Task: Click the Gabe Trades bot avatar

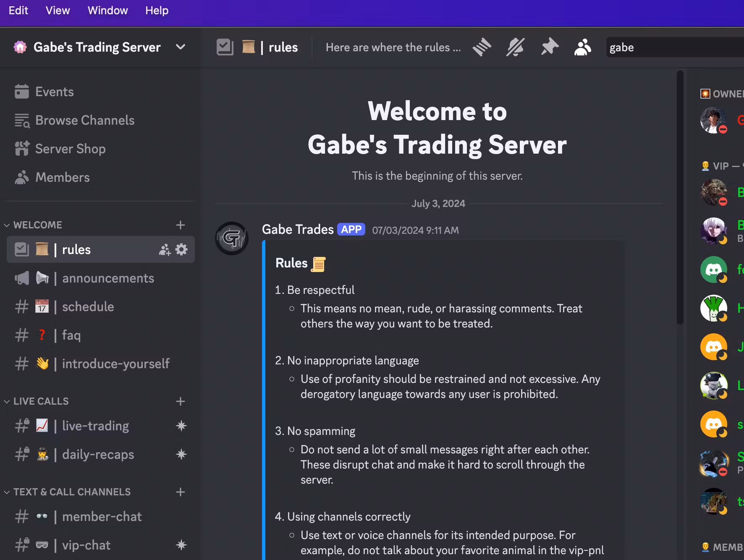Action: 232,238
